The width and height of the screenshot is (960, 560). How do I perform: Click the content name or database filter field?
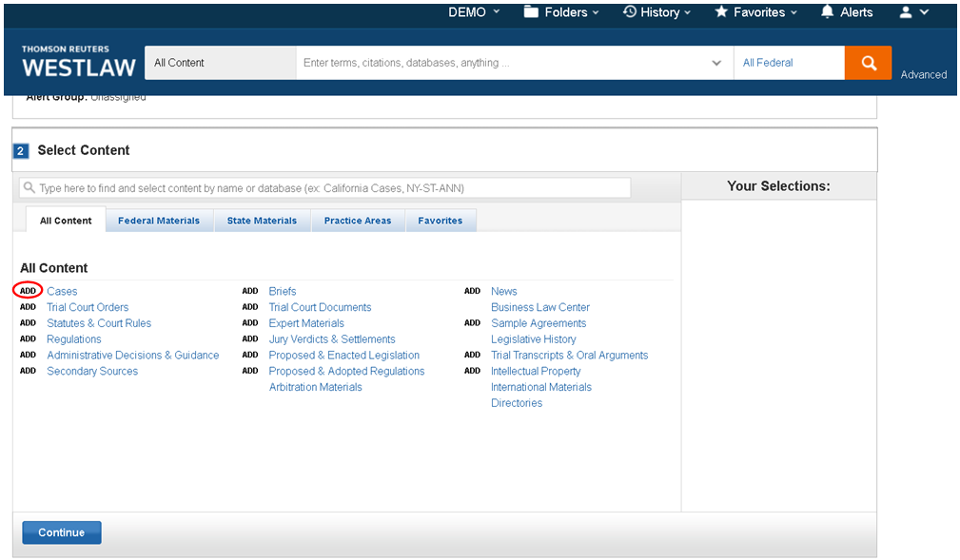(x=325, y=188)
